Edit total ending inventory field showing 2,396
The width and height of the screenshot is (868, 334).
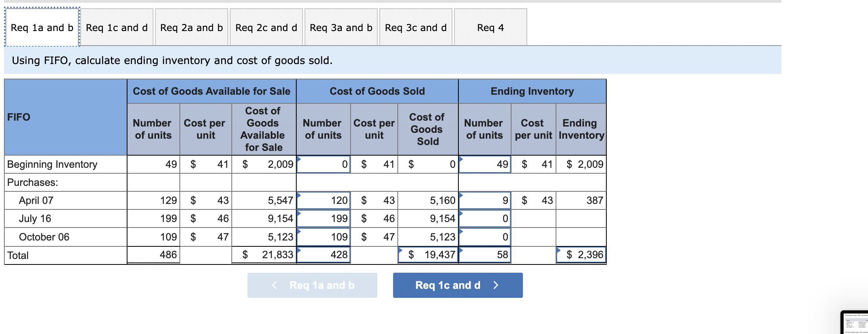(x=581, y=255)
